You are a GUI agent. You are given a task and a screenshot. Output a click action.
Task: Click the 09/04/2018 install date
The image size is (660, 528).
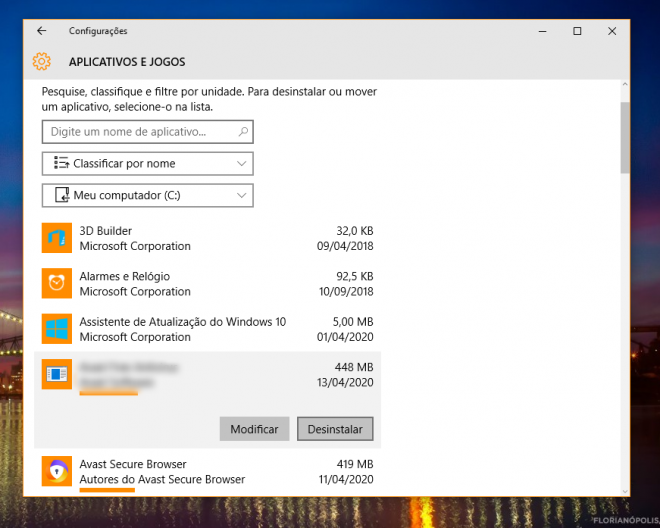(x=345, y=246)
